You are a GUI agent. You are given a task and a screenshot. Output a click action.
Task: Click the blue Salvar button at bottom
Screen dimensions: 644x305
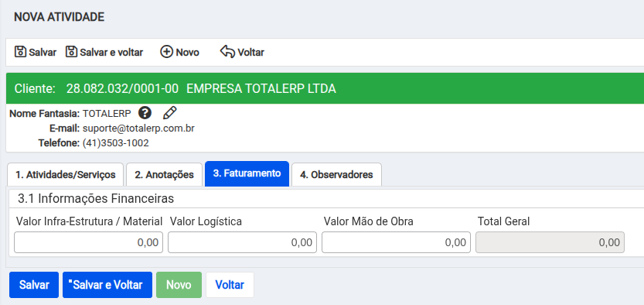coord(34,285)
